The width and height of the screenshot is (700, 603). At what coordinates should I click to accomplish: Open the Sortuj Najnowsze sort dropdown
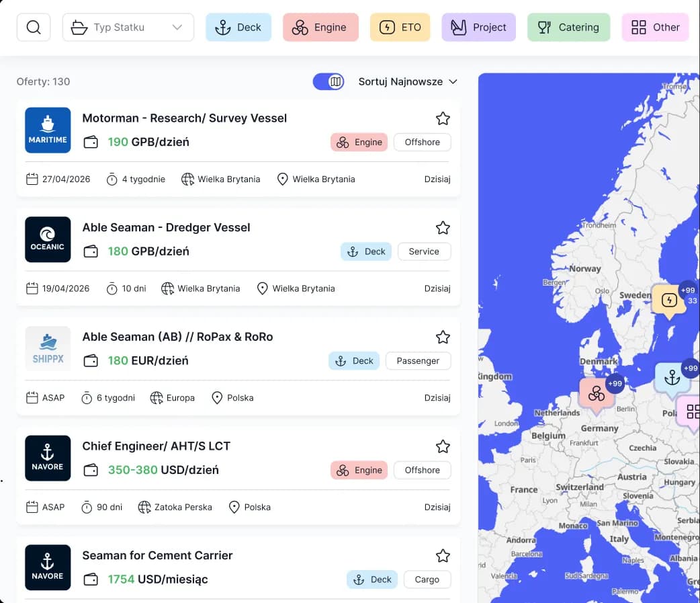[408, 82]
